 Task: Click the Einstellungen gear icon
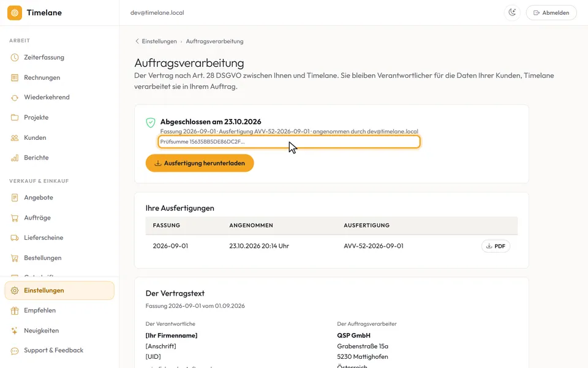pyautogui.click(x=15, y=291)
